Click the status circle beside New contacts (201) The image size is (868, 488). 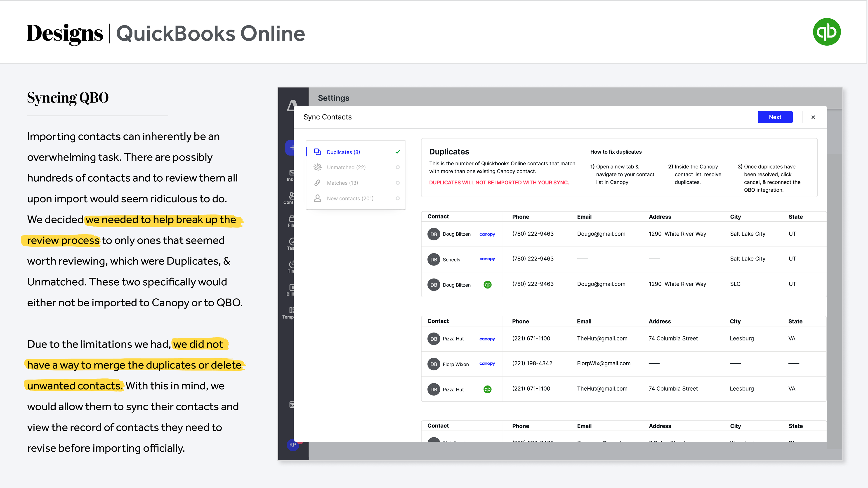click(x=398, y=198)
